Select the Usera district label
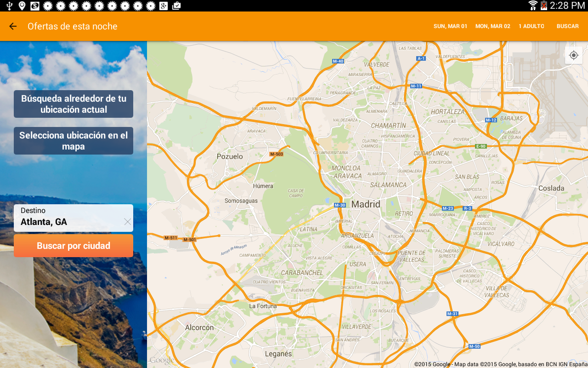The image size is (588, 368). tap(358, 264)
